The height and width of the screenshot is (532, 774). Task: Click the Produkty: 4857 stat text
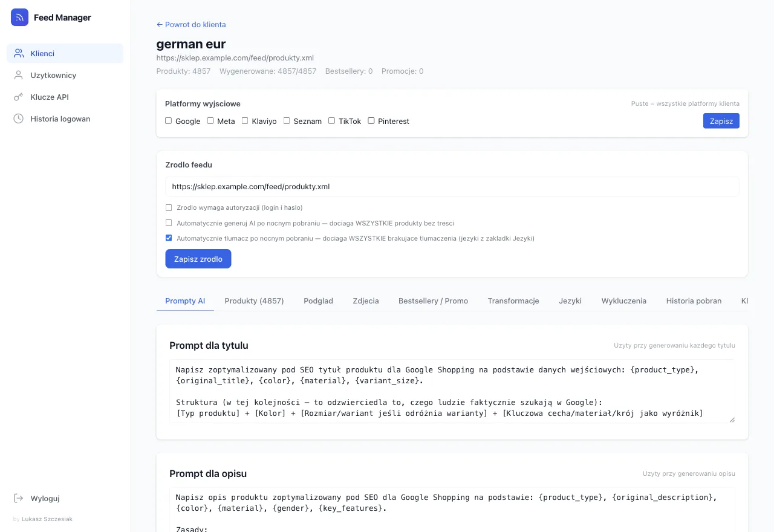pyautogui.click(x=184, y=71)
